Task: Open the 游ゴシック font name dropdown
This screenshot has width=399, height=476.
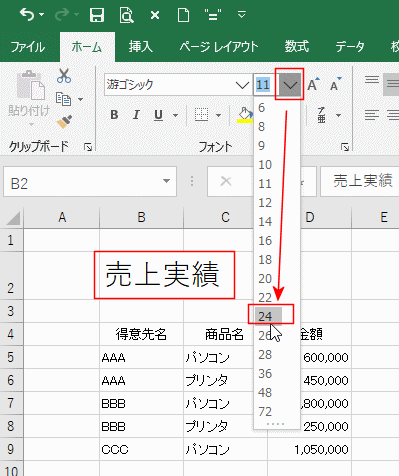Action: [x=242, y=85]
